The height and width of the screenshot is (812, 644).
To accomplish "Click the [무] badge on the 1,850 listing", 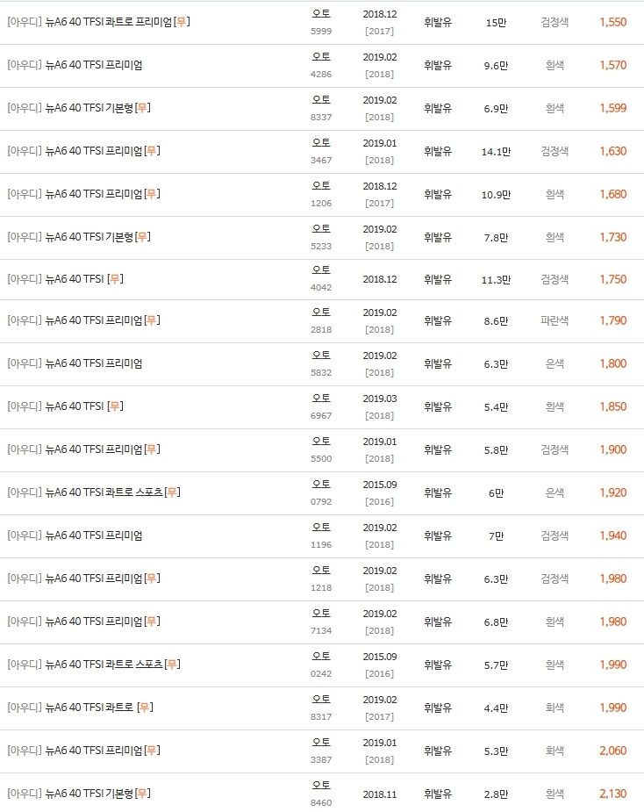I will [x=116, y=406].
